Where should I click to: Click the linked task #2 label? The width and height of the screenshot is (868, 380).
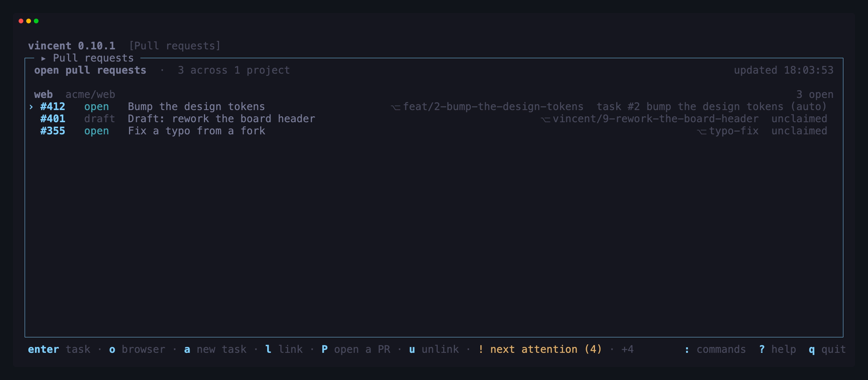click(x=711, y=107)
